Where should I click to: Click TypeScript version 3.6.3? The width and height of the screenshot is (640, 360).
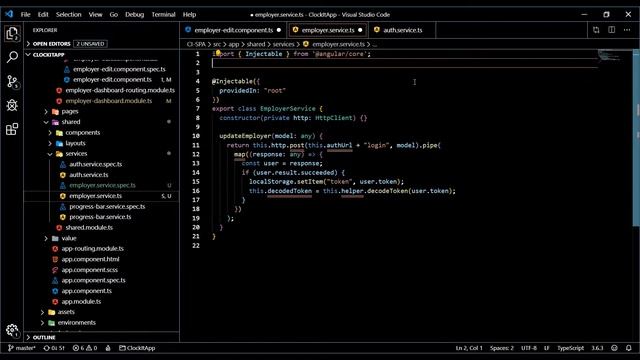pyautogui.click(x=597, y=348)
